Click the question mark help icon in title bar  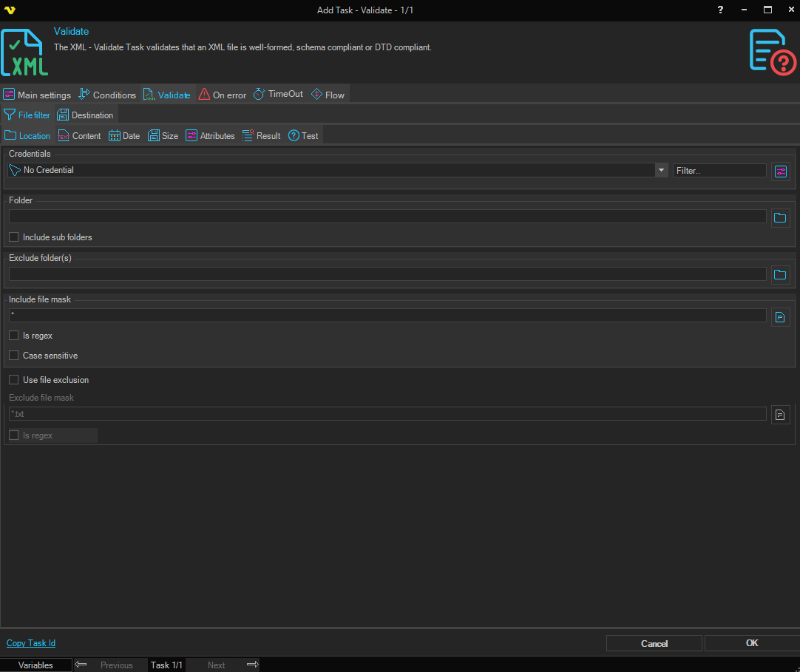click(x=721, y=10)
